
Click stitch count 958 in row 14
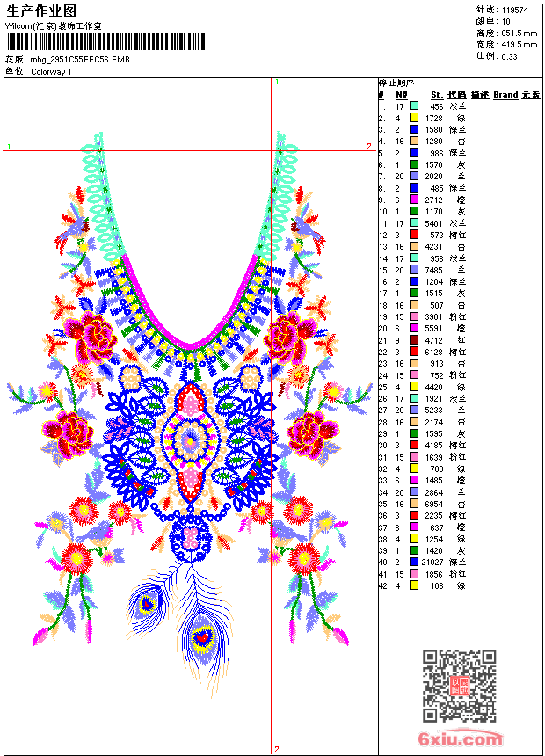(437, 258)
